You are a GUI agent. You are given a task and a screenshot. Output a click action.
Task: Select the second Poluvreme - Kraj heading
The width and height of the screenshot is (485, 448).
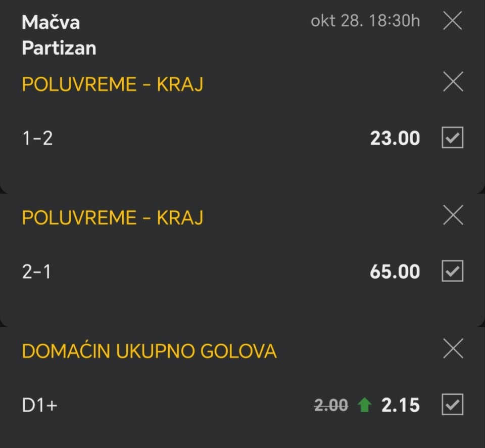click(112, 218)
